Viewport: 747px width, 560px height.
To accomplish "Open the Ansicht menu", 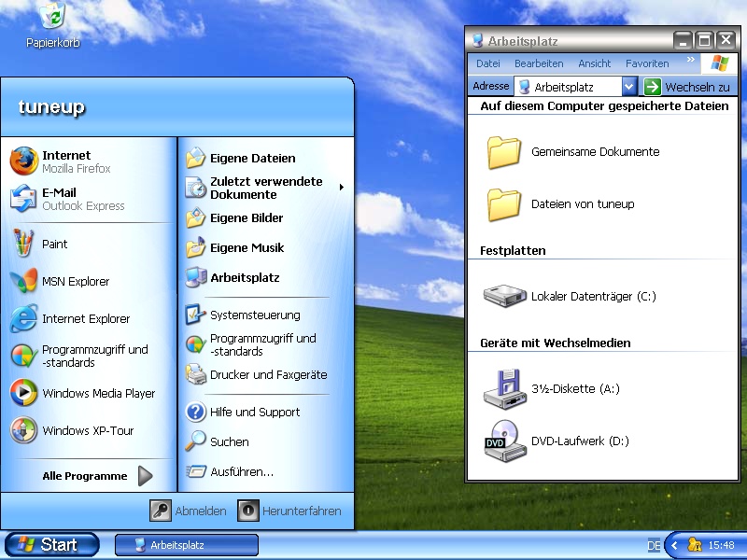I will (x=595, y=63).
